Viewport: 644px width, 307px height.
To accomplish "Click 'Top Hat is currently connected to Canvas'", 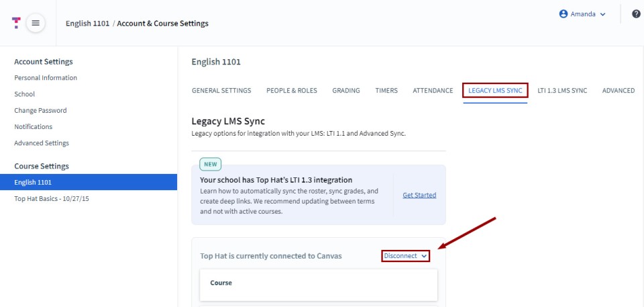I will coord(270,257).
